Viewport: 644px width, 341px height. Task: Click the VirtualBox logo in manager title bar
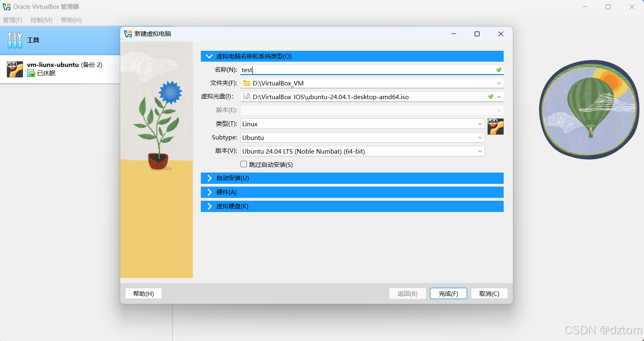click(x=6, y=7)
